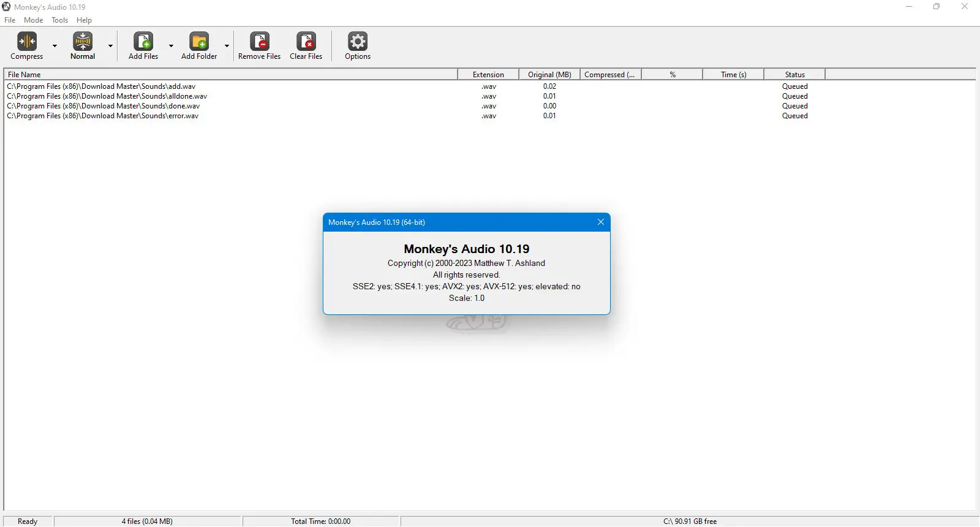Click the Add Folder icon

pos(199,41)
